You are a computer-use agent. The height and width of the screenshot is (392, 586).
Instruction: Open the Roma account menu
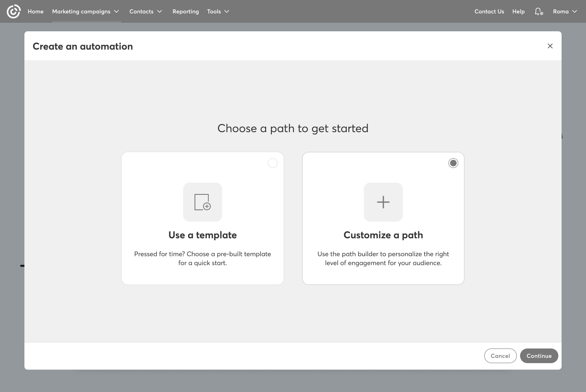[x=565, y=11]
